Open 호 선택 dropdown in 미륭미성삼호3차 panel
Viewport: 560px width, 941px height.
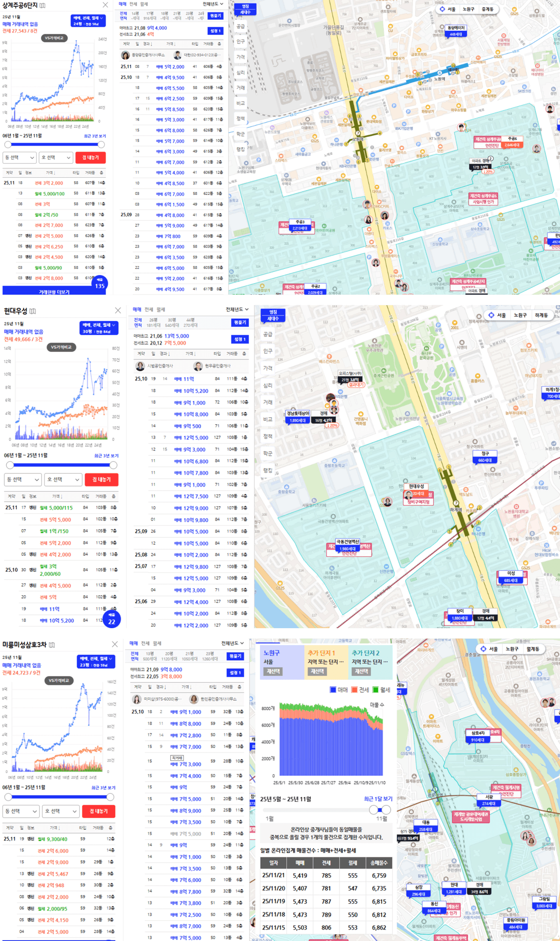61,811
